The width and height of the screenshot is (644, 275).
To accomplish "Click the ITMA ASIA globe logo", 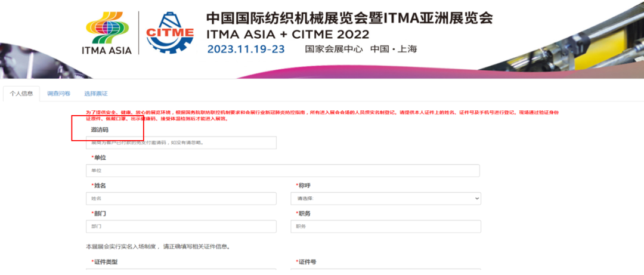I will click(x=107, y=33).
